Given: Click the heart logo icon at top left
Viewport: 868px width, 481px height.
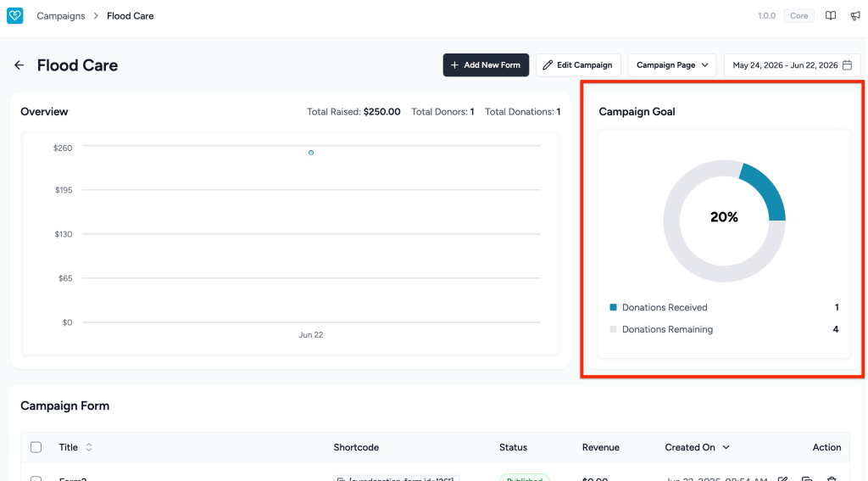Looking at the screenshot, I should (x=15, y=15).
